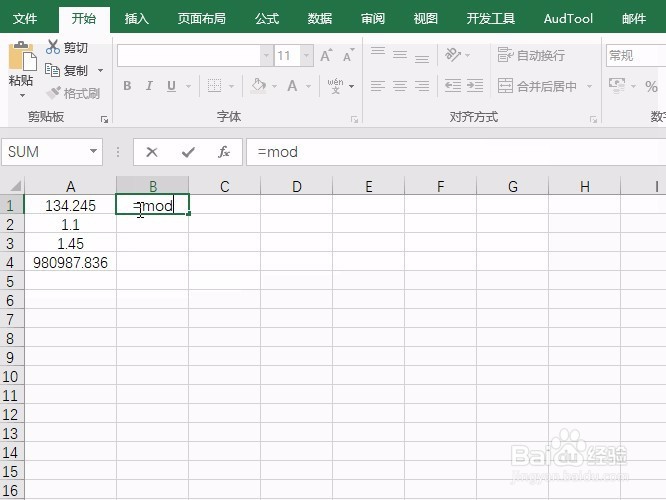The width and height of the screenshot is (666, 500).
Task: Click the Paste clipboard icon
Action: pyautogui.click(x=21, y=56)
